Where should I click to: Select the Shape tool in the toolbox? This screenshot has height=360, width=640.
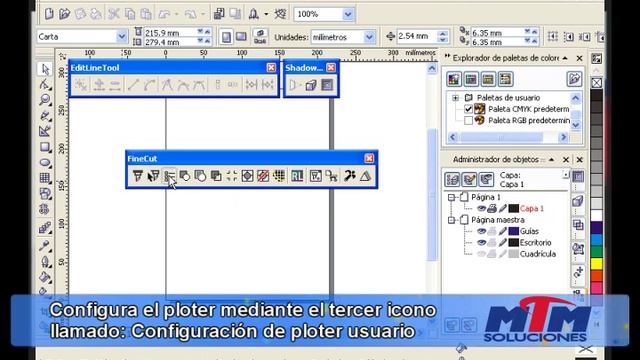[x=45, y=84]
